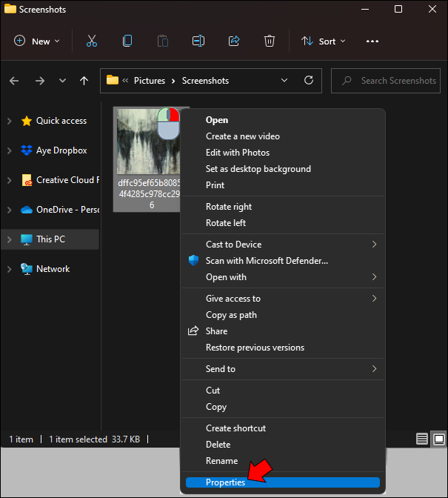Click Pictures in the breadcrumb path
This screenshot has height=498, width=448.
point(150,81)
